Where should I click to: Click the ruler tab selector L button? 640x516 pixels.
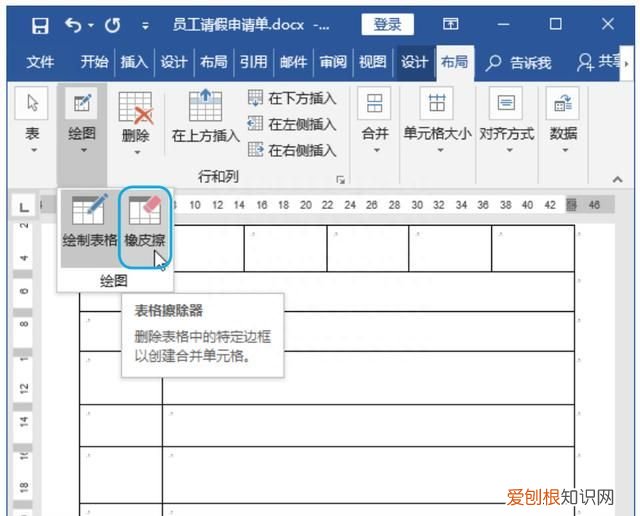click(x=24, y=207)
